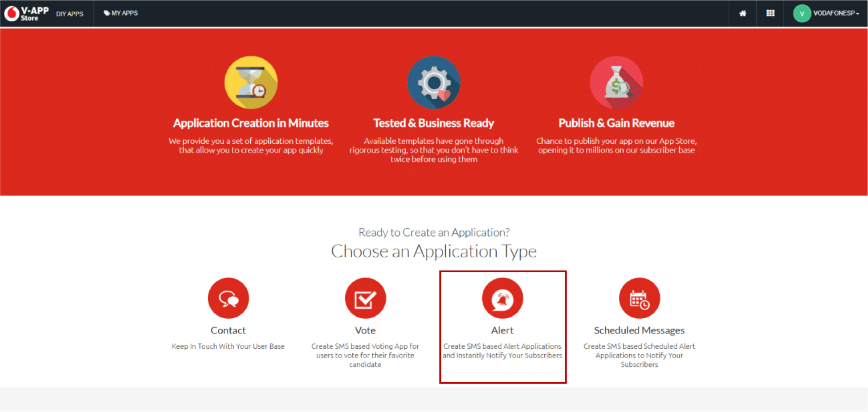Click the Contact option text
Image resolution: width=868 pixels, height=412 pixels.
(x=228, y=330)
